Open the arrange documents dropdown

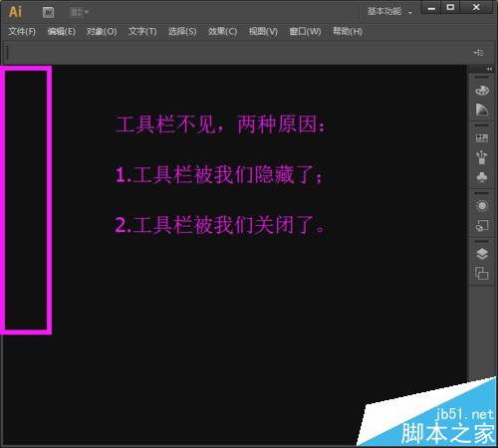tap(79, 12)
